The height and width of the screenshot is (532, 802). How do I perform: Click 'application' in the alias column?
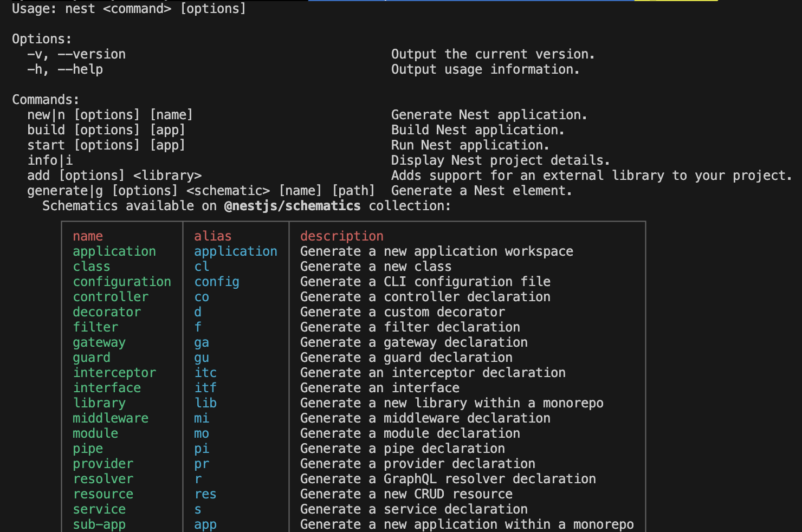pos(236,251)
